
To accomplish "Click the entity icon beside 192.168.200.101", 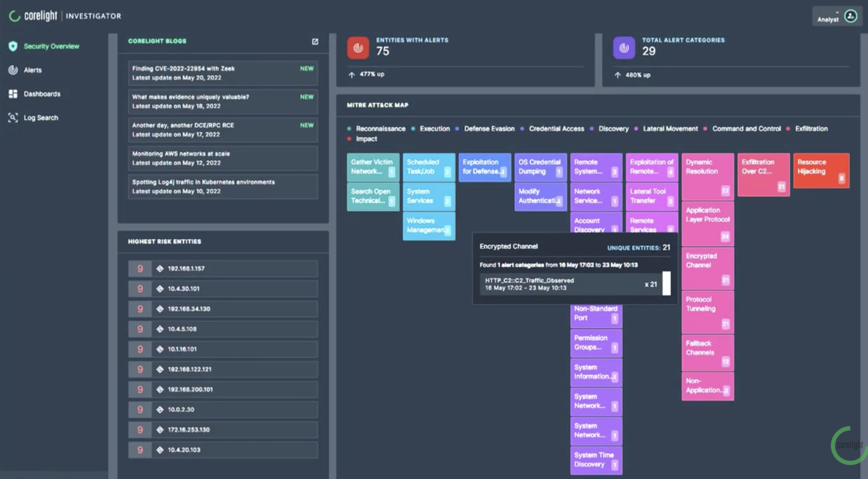I will point(160,389).
